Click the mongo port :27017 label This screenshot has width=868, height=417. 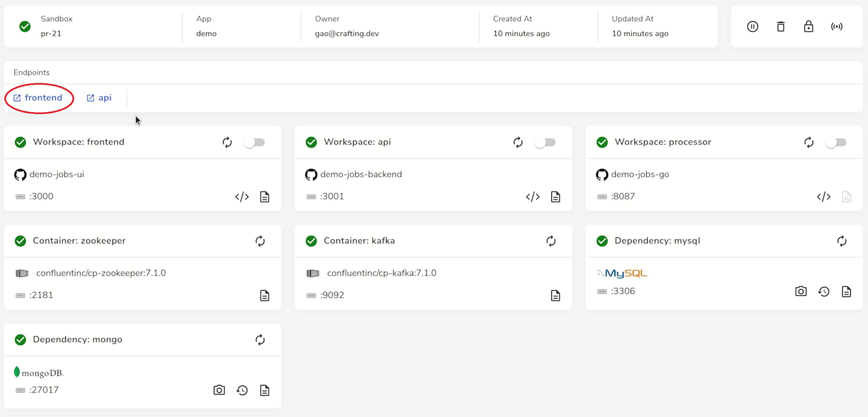click(43, 390)
